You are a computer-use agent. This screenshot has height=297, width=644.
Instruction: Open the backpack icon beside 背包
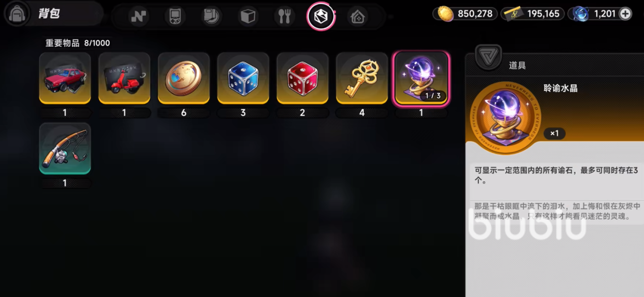[x=17, y=14]
